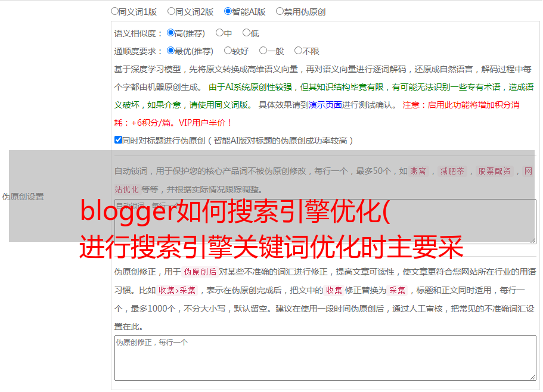Set 通顺度要求 to 最优(推荐)
543x392 pixels.
(170, 51)
